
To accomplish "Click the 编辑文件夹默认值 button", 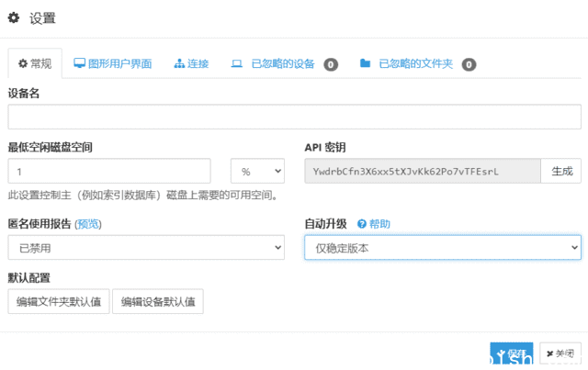I will coord(59,302).
